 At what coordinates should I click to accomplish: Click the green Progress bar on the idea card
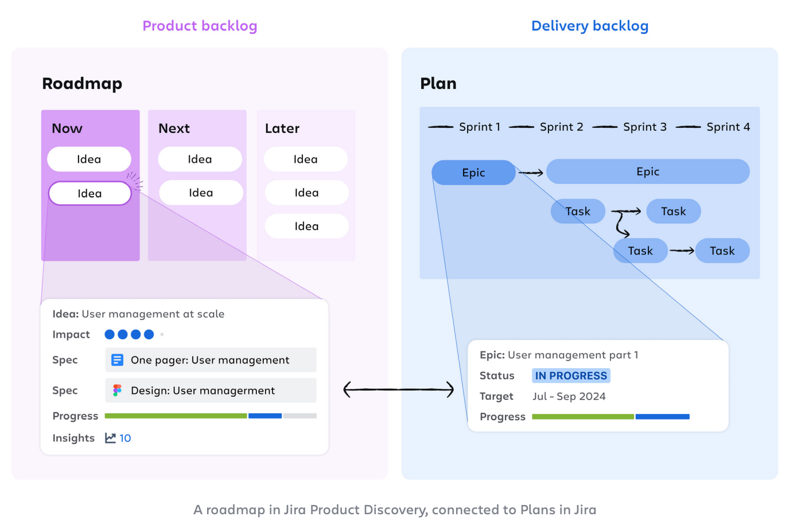tap(176, 416)
